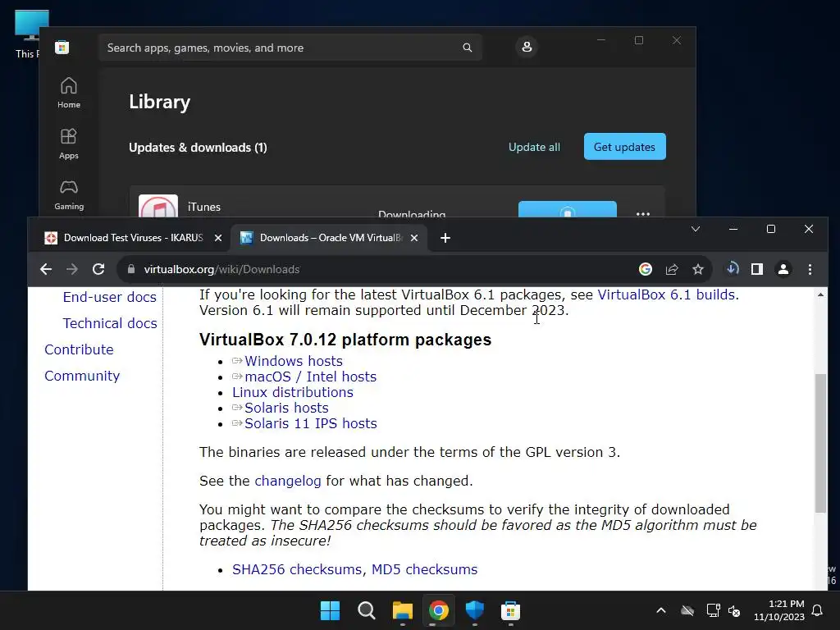The image size is (840, 630).
Task: Open Windows Security shield on taskbar
Action: [475, 610]
